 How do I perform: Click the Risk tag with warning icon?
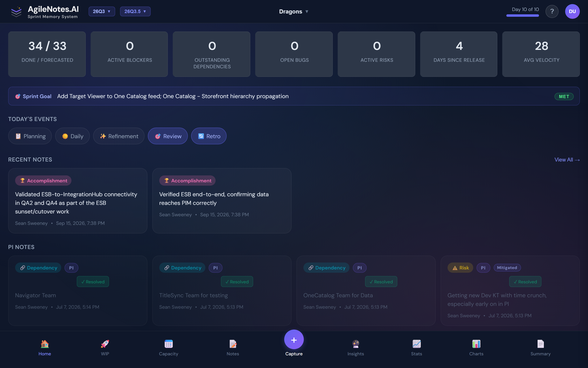[x=460, y=268]
